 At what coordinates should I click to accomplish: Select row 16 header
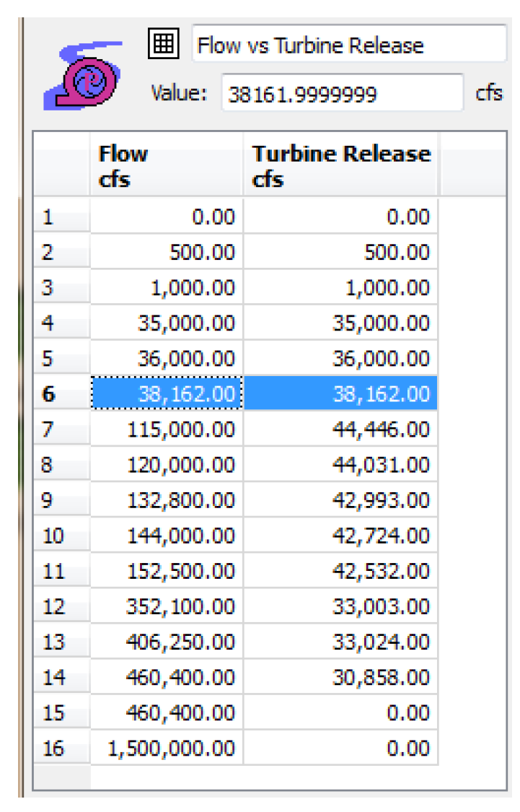click(x=61, y=748)
